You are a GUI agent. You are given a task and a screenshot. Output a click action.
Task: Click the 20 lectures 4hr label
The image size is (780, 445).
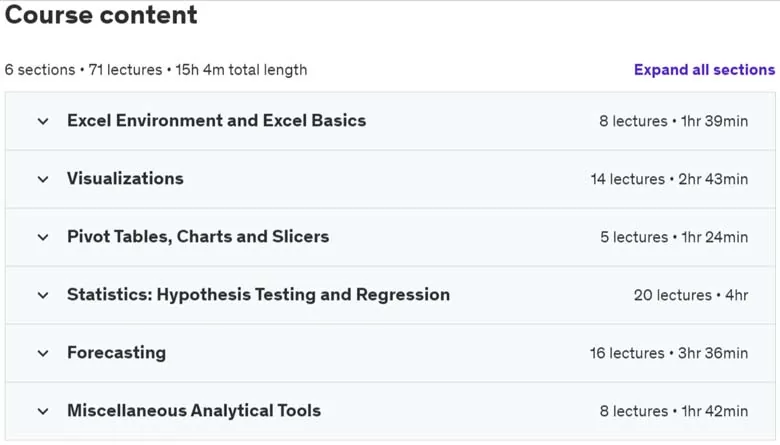coord(691,295)
